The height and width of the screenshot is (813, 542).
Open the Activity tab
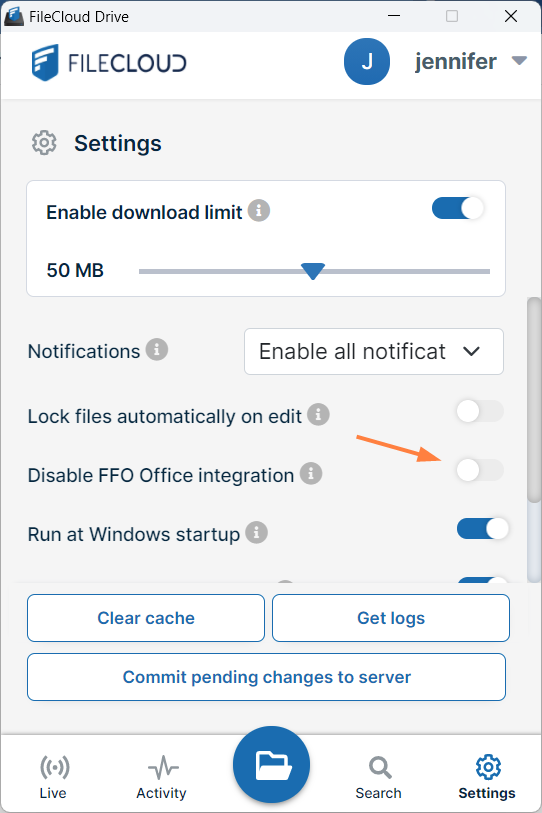(x=162, y=777)
